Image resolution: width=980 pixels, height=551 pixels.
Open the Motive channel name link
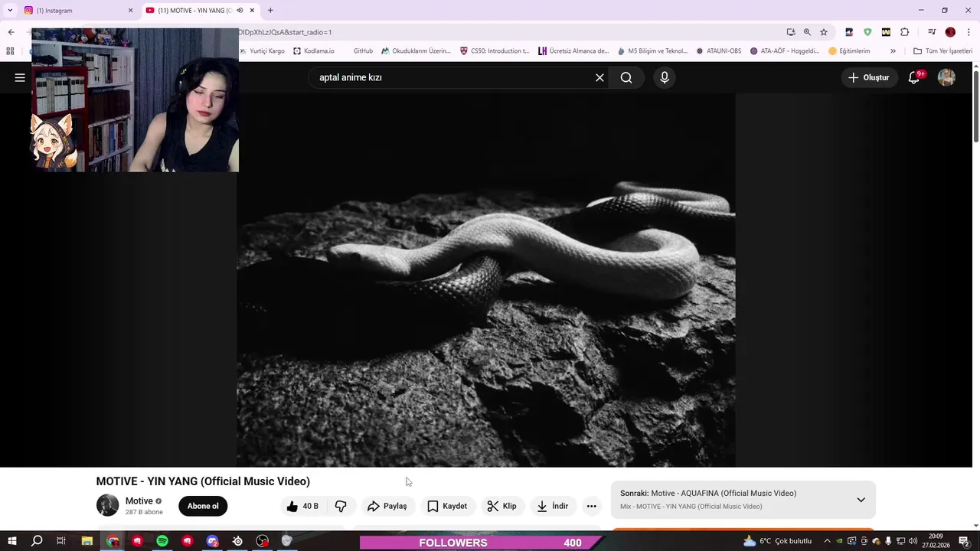pyautogui.click(x=139, y=501)
